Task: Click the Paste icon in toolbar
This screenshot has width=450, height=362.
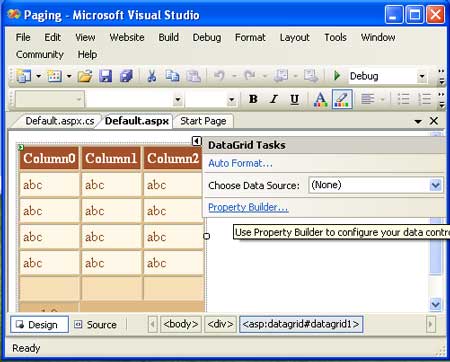Action: pyautogui.click(x=193, y=76)
